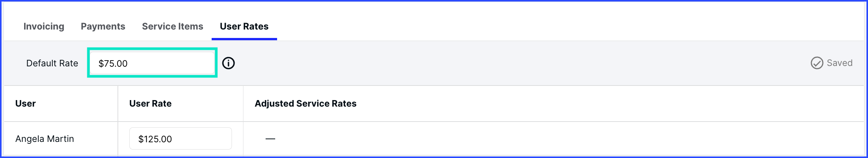Click the dash under Adjusted Service Rates
868x158 pixels.
270,139
